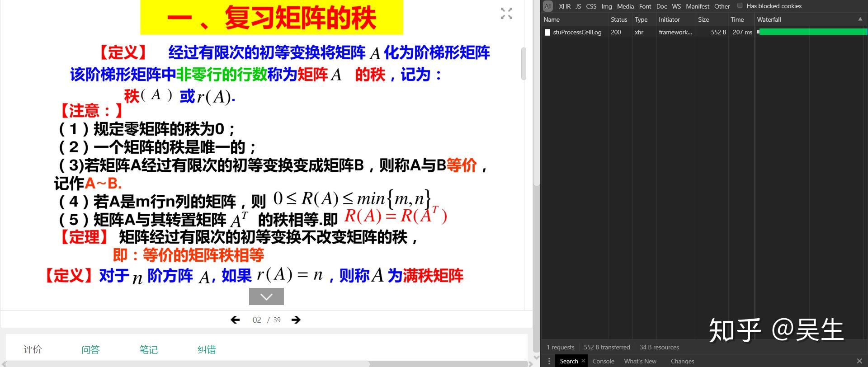This screenshot has height=367, width=868.
Task: Open the Console drawer tab
Action: tap(603, 361)
